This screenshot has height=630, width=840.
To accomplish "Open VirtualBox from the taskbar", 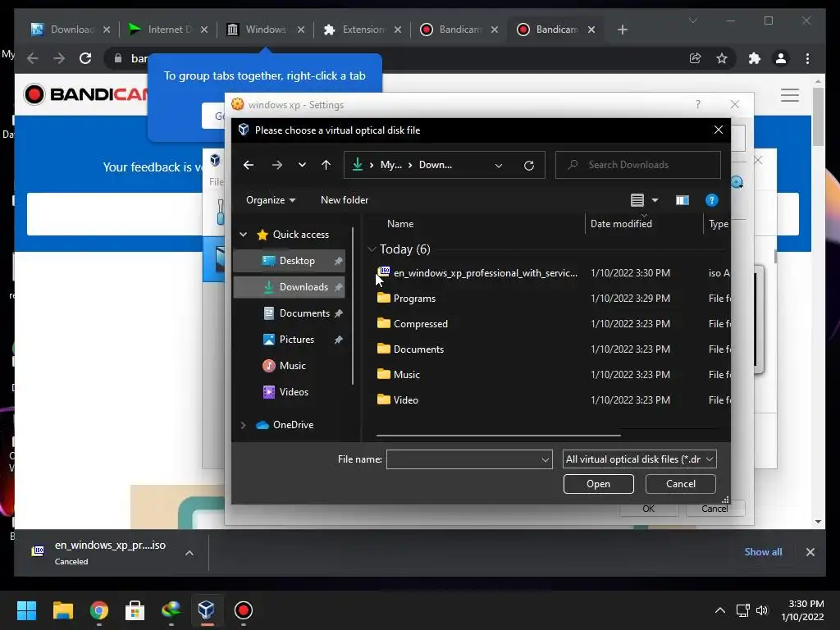I will point(206,610).
